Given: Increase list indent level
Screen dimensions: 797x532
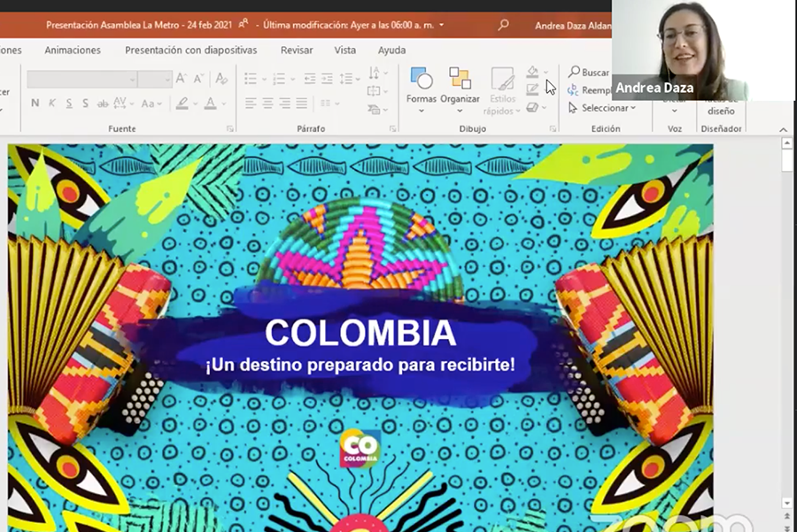Looking at the screenshot, I should [x=327, y=79].
